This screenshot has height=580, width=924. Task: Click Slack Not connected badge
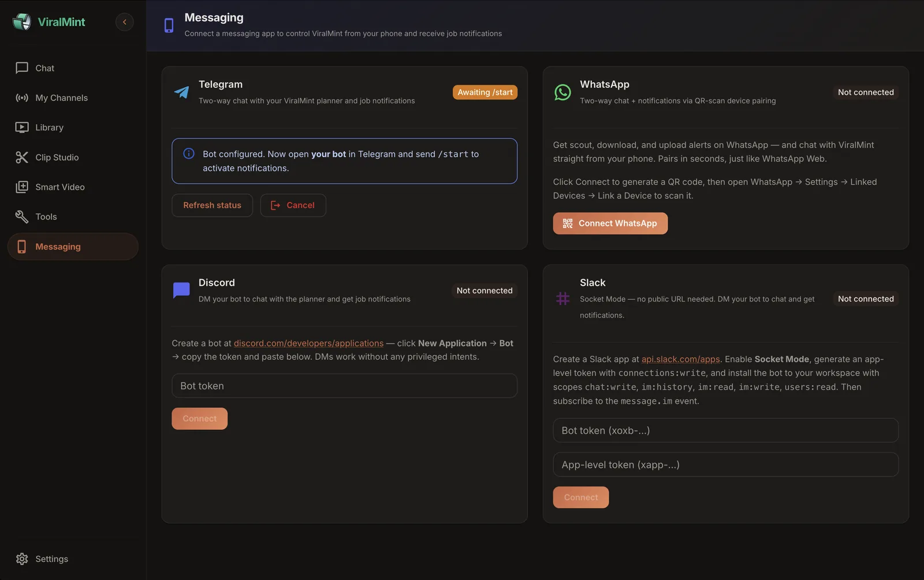[866, 299]
